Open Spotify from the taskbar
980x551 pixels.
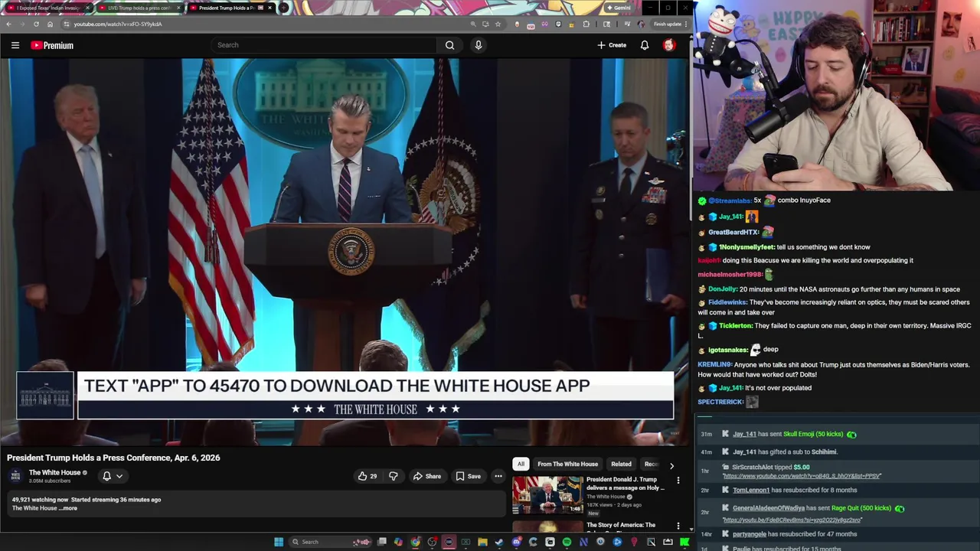click(x=567, y=542)
